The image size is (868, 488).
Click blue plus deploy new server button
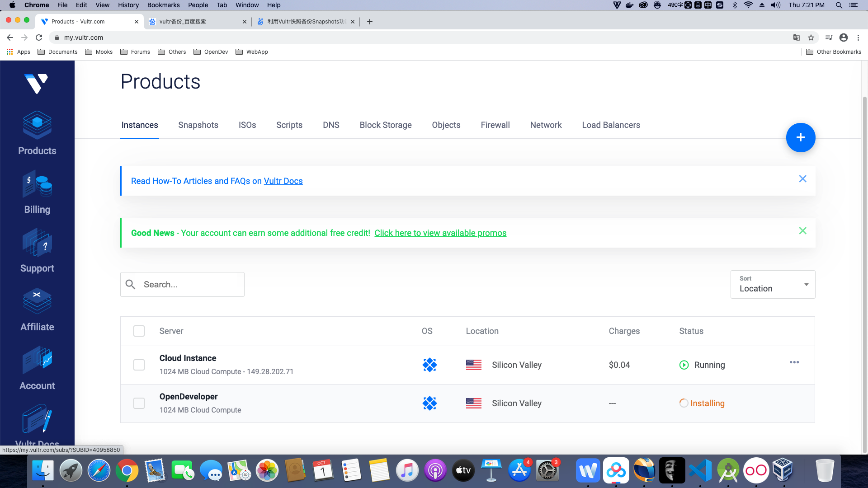tap(800, 137)
